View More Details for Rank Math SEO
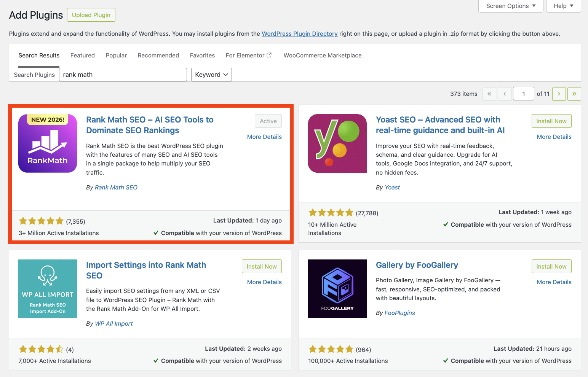The image size is (588, 377). click(x=264, y=137)
